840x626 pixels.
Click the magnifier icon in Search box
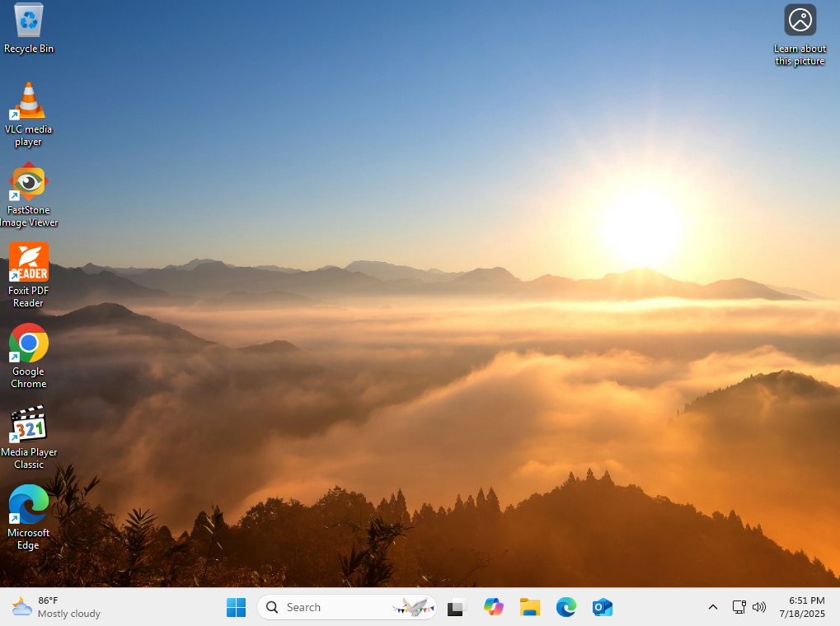(272, 607)
